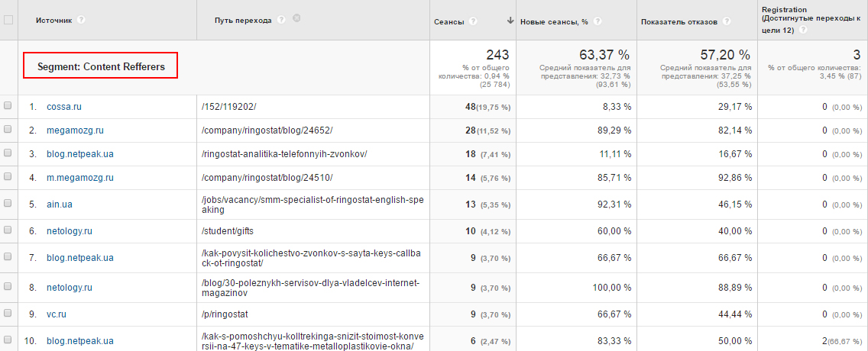Click bounce rate 82,14 % for megamozg.ru
This screenshot has height=351, width=868.
point(735,130)
